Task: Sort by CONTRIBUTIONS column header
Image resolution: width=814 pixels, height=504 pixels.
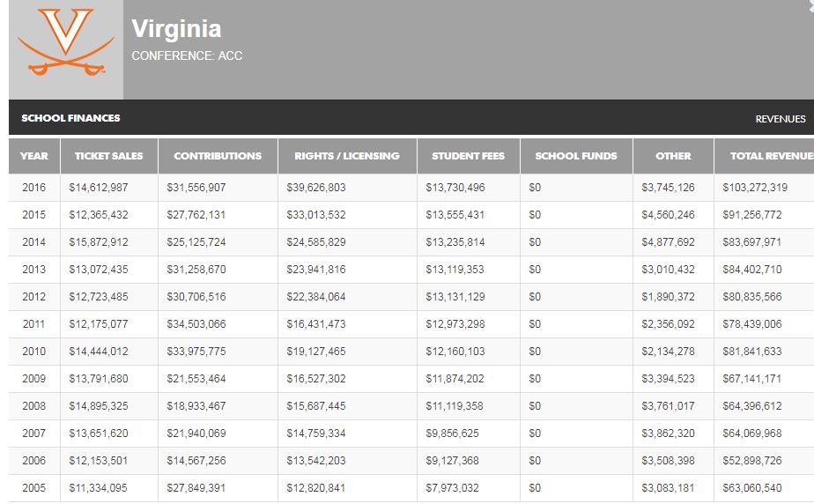Action: click(x=218, y=156)
